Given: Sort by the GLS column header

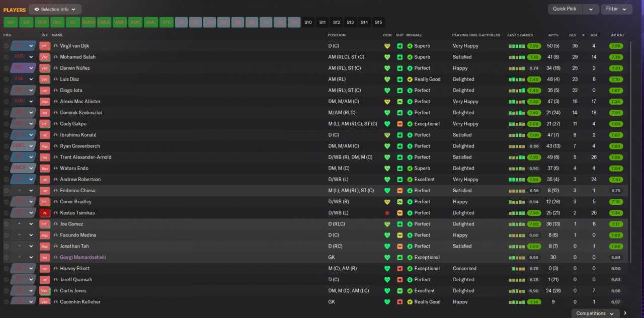Looking at the screenshot, I should [572, 35].
